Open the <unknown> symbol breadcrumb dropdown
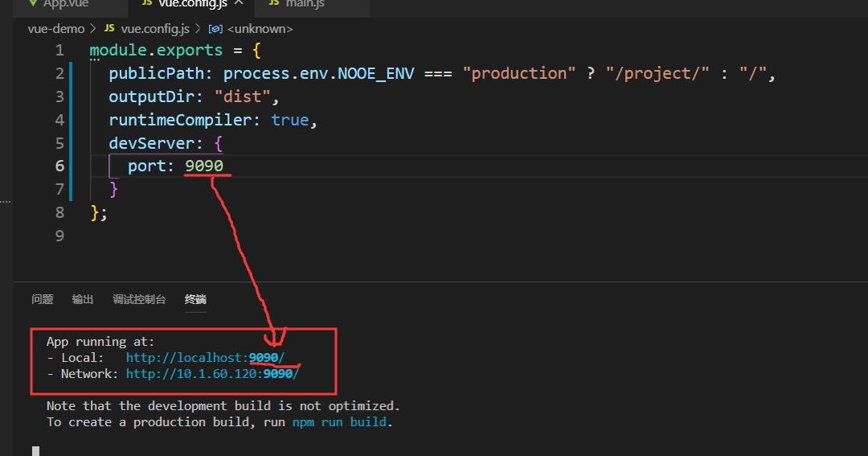This screenshot has width=868, height=456. [x=260, y=29]
